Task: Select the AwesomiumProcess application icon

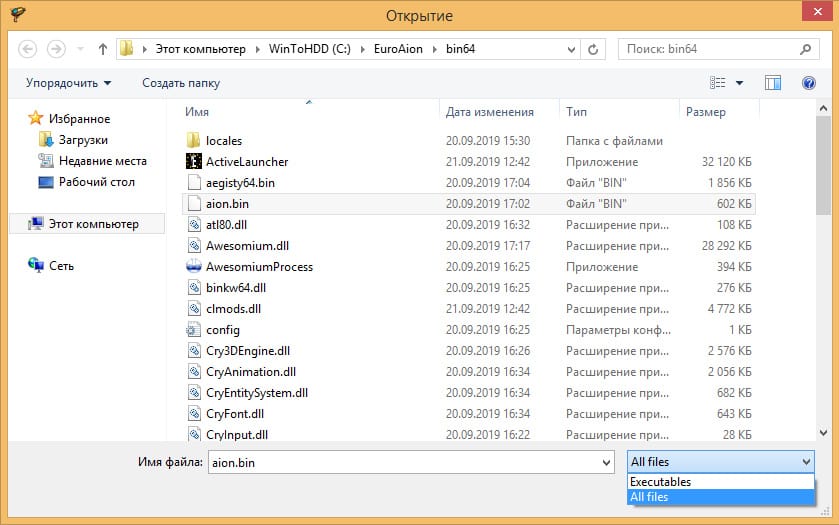Action: (x=194, y=267)
